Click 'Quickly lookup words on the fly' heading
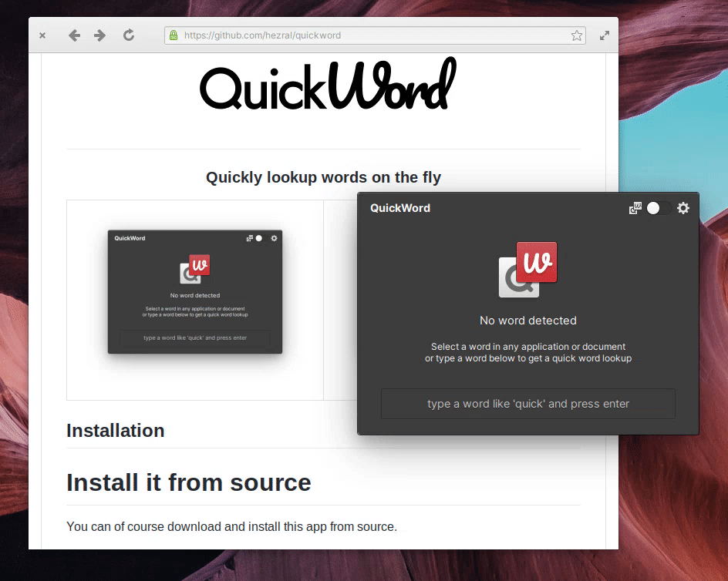728x581 pixels. pos(323,177)
